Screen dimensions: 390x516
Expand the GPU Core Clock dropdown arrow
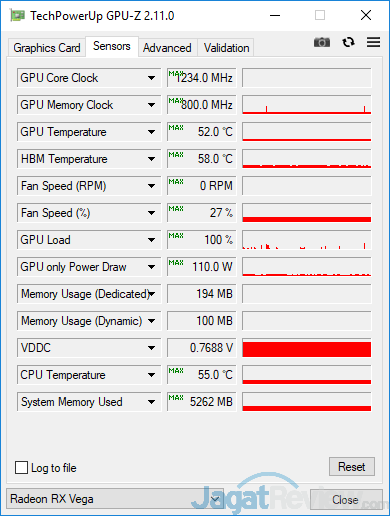[151, 78]
